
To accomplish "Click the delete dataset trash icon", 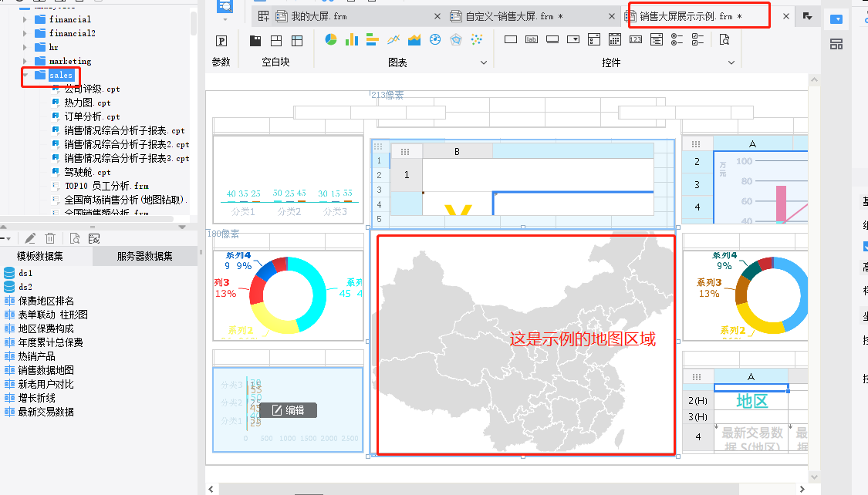I will (x=50, y=238).
